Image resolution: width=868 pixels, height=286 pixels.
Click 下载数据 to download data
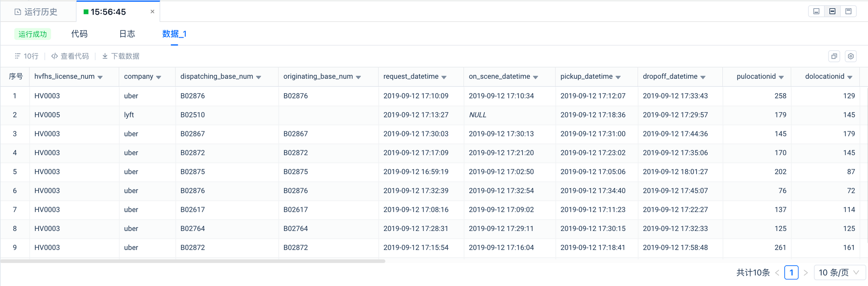[121, 56]
